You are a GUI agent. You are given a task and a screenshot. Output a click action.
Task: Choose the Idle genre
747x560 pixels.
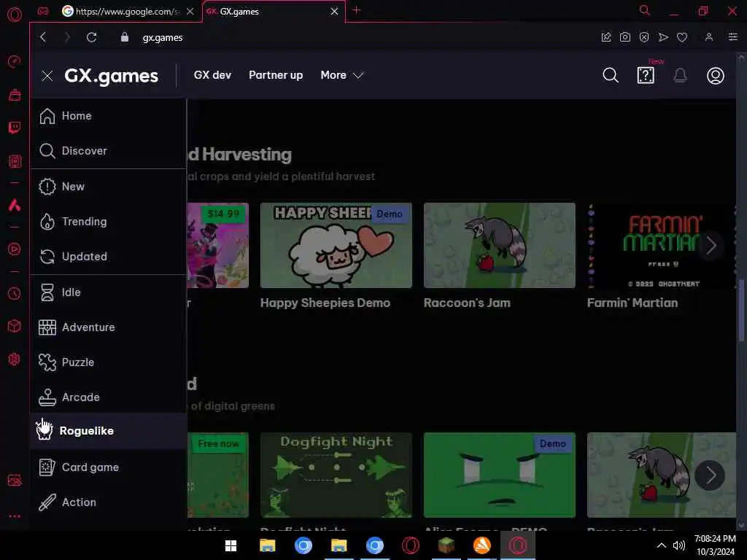pyautogui.click(x=108, y=292)
